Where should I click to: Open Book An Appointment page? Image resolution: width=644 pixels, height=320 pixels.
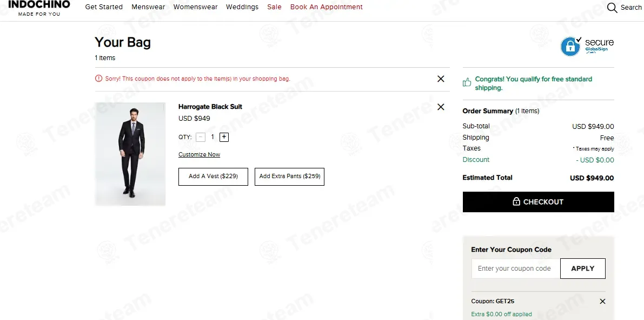pyautogui.click(x=327, y=7)
